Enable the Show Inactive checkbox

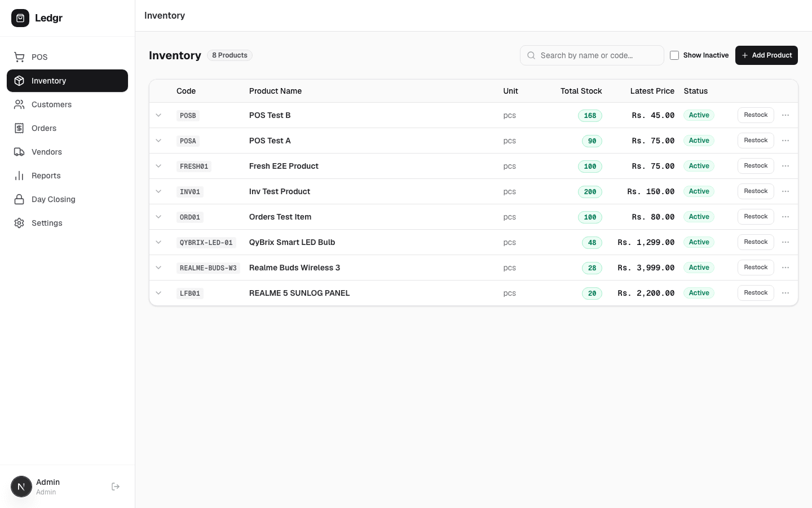coord(674,55)
